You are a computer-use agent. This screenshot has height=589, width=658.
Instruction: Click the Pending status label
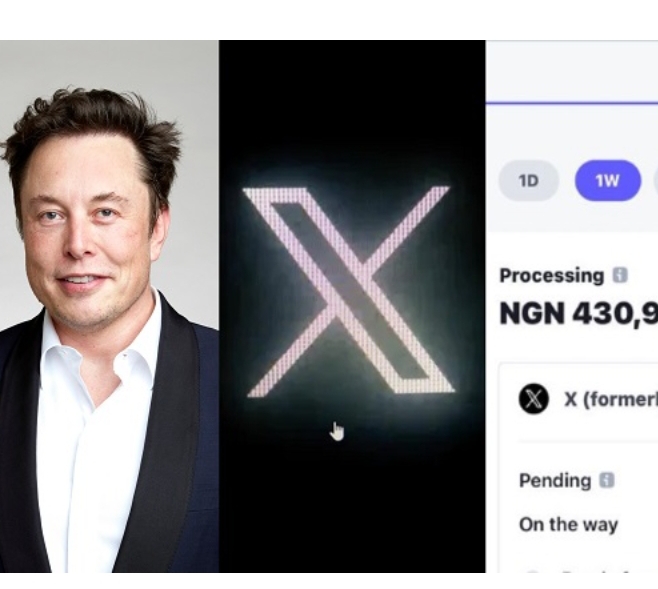(555, 480)
